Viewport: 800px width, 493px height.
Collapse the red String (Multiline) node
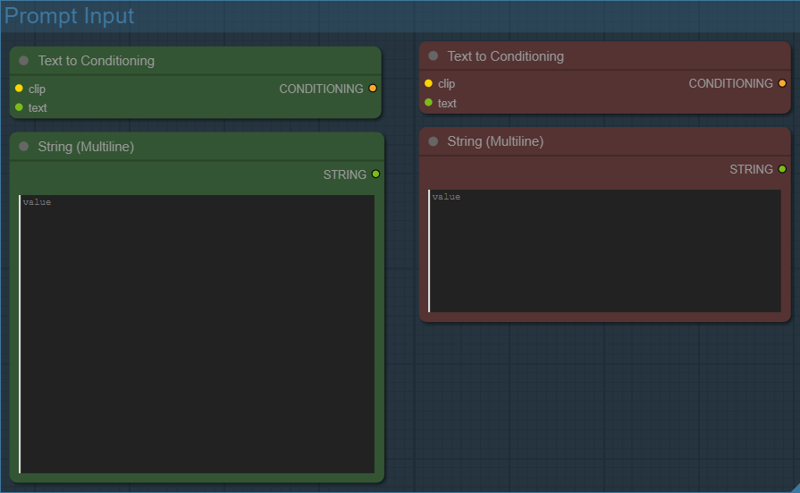pos(434,142)
